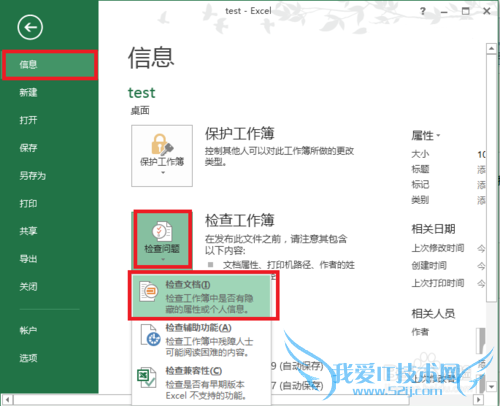Choose 另存为 from the backstage menu
Image resolution: width=500 pixels, height=406 pixels.
[x=32, y=176]
